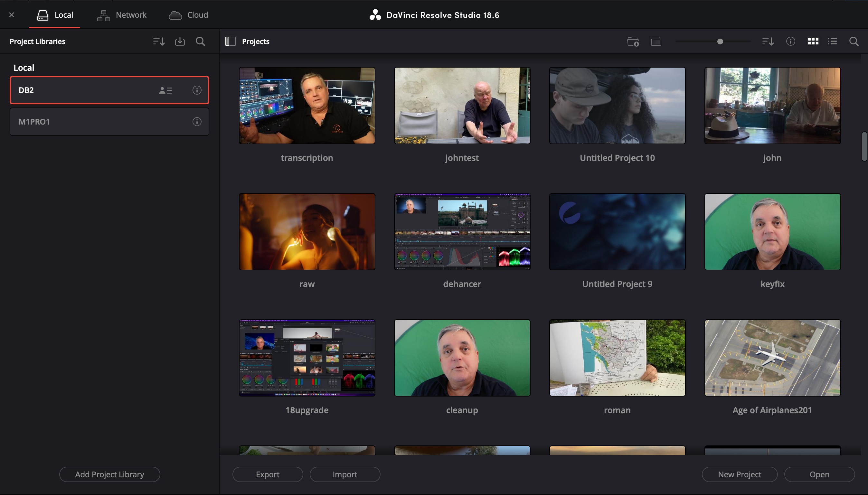Expand the Local project libraries section
Screen dimensions: 868x495
coord(24,67)
